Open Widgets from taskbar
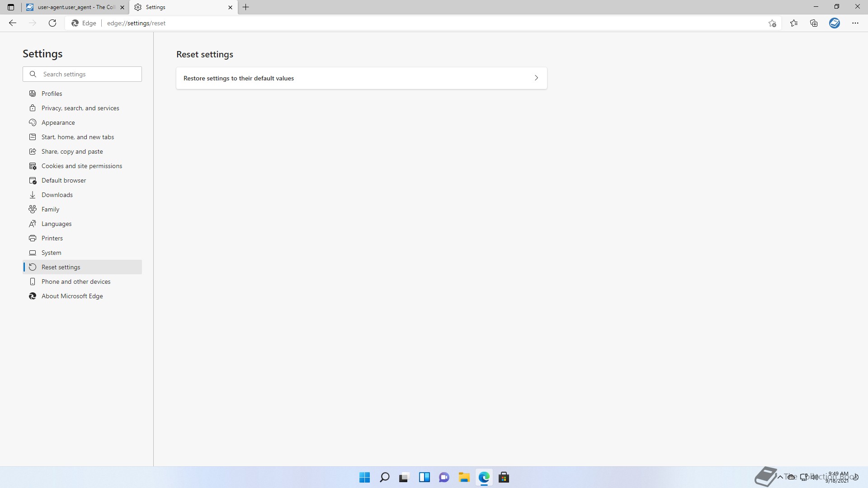The image size is (868, 488). 424,477
